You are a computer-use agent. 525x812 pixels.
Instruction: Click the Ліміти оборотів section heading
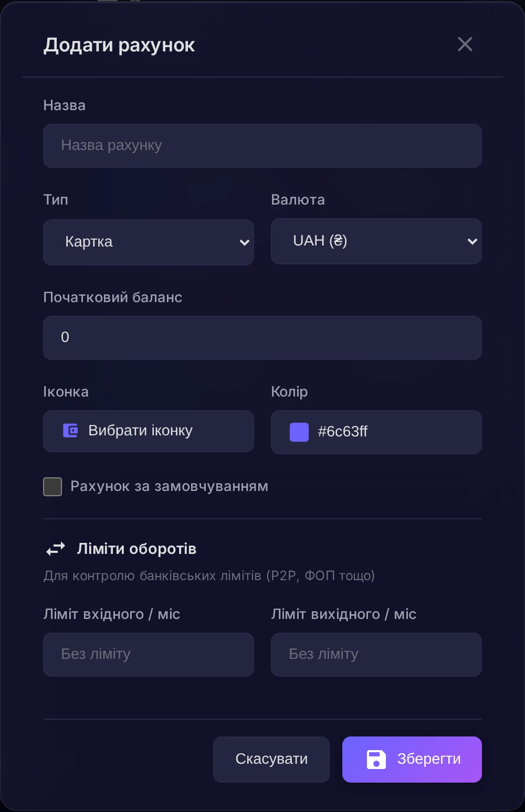pyautogui.click(x=136, y=549)
